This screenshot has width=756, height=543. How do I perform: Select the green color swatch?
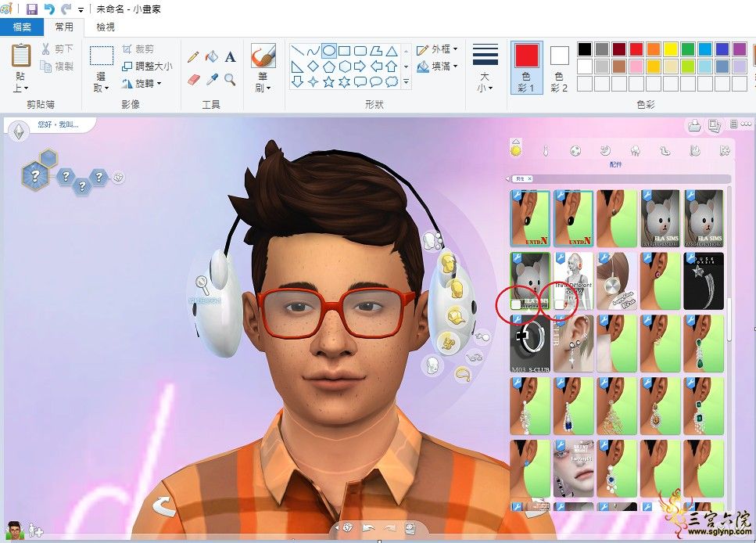(688, 49)
